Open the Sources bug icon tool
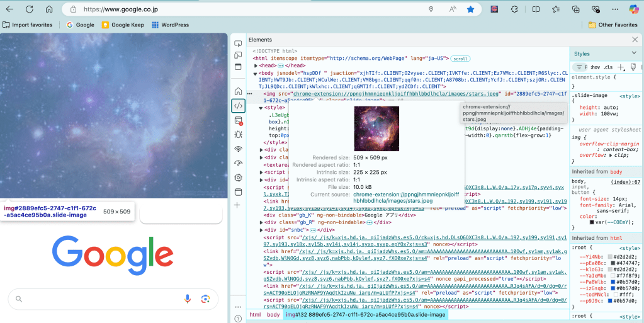Viewport: 644px width, 323px height. [x=238, y=134]
